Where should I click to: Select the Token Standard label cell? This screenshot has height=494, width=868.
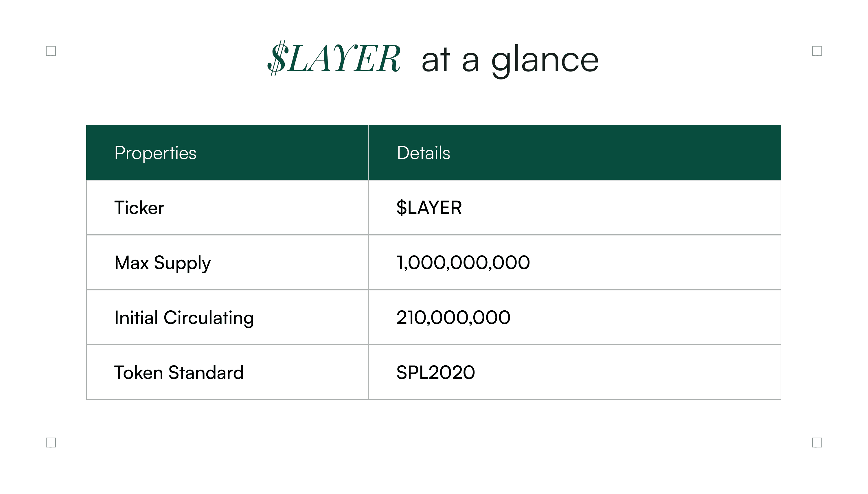pos(227,372)
